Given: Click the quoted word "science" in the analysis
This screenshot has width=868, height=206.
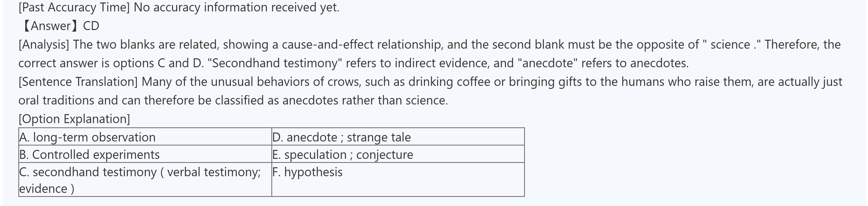Looking at the screenshot, I should click(x=730, y=45).
